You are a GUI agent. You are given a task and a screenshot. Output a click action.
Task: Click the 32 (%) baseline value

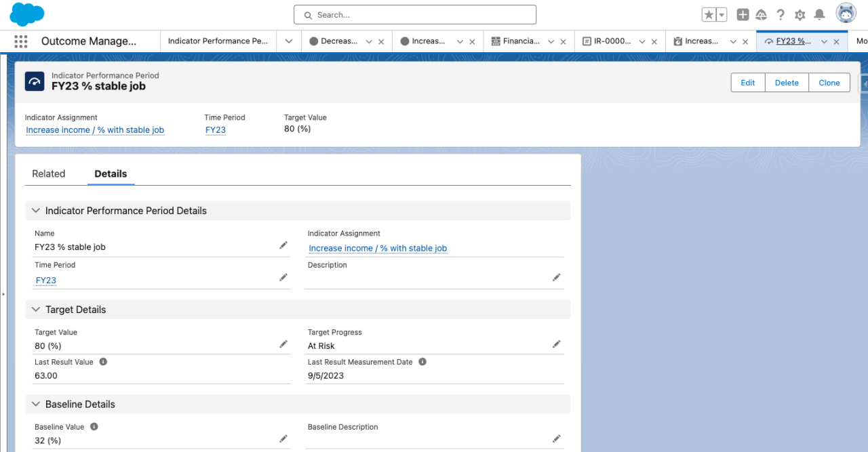click(47, 440)
